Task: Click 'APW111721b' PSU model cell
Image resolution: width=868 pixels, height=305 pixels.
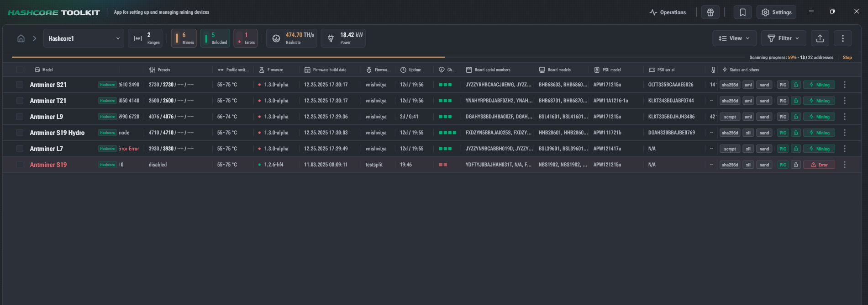Action: (x=607, y=133)
